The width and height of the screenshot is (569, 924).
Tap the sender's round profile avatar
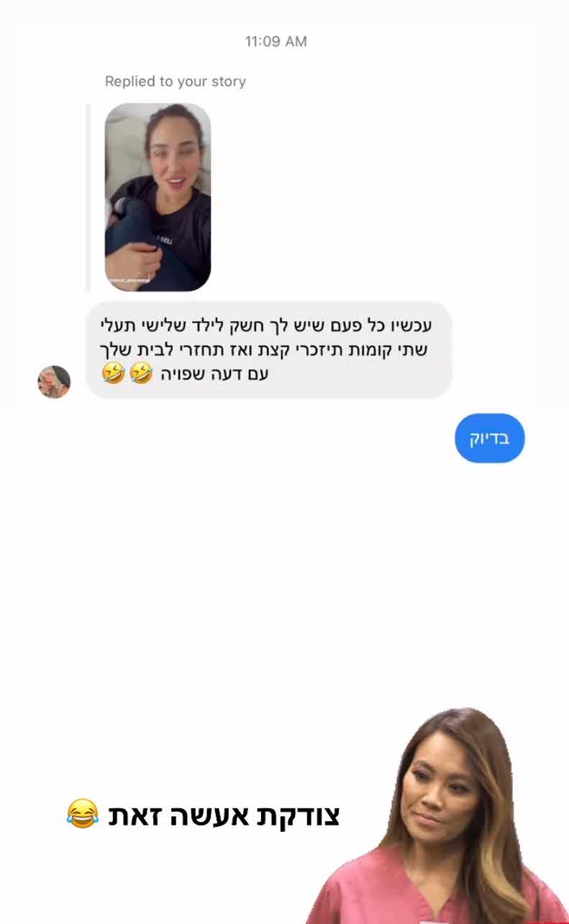tap(54, 381)
